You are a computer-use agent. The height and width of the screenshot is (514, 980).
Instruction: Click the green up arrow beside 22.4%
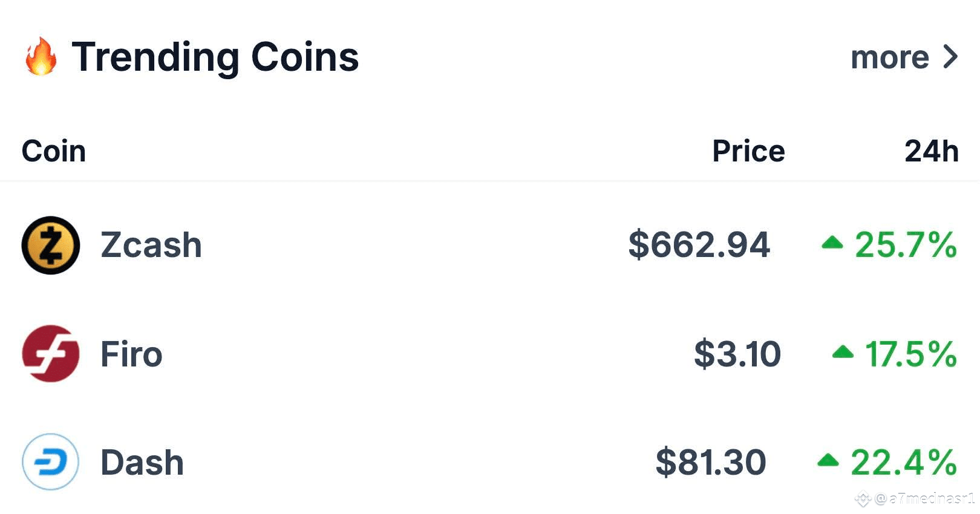828,461
